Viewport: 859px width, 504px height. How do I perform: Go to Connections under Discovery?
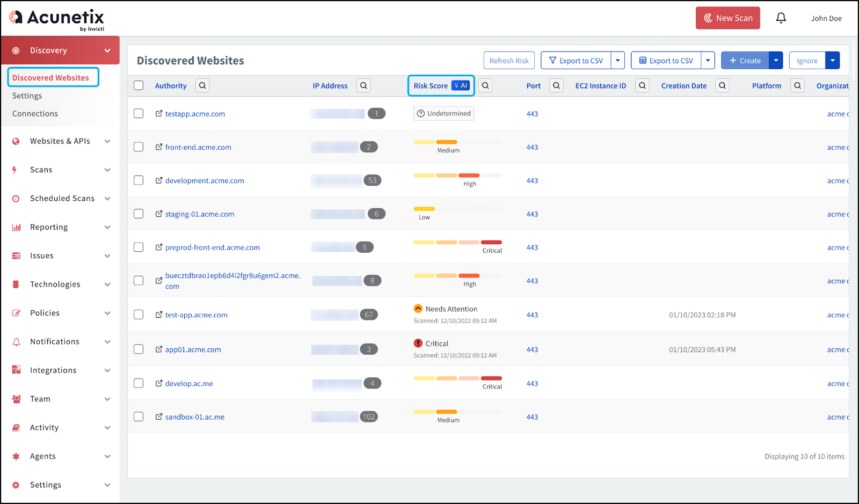(x=35, y=114)
